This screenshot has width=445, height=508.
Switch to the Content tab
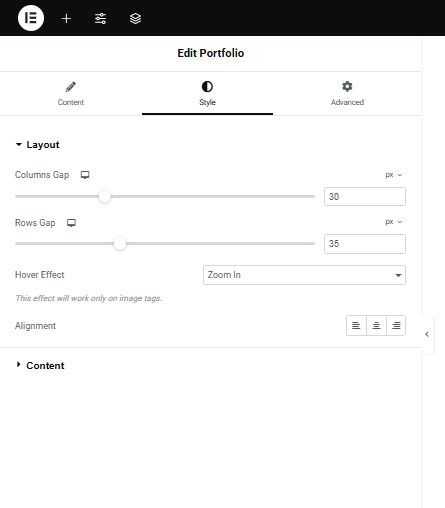pyautogui.click(x=71, y=94)
